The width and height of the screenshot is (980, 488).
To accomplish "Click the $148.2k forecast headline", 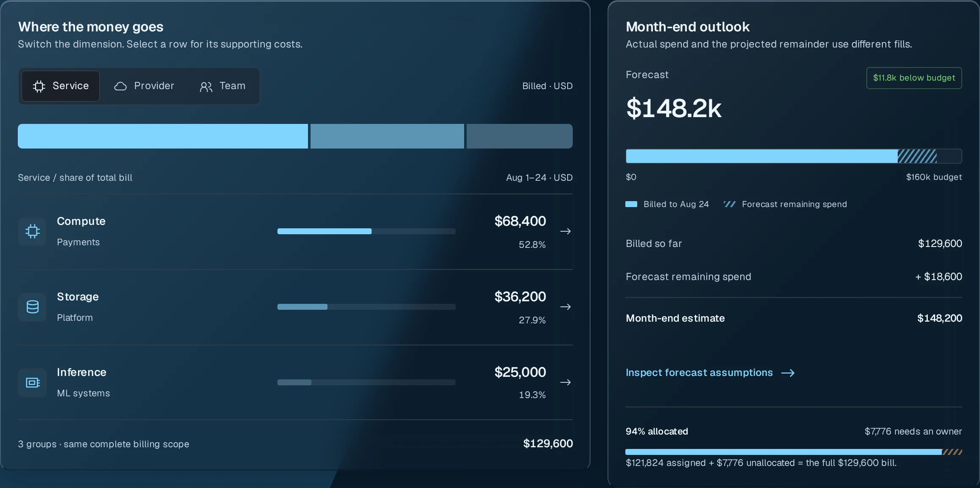I will 674,108.
